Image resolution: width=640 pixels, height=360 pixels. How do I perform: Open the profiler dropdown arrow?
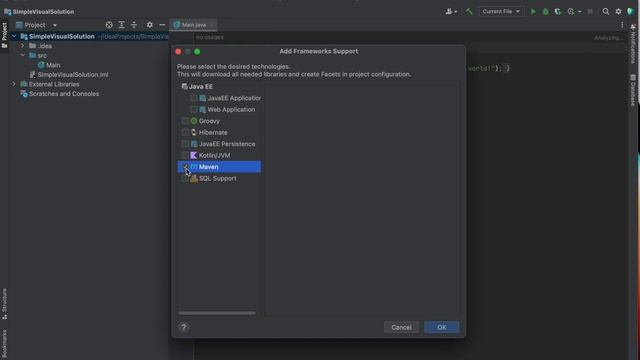pos(580,12)
